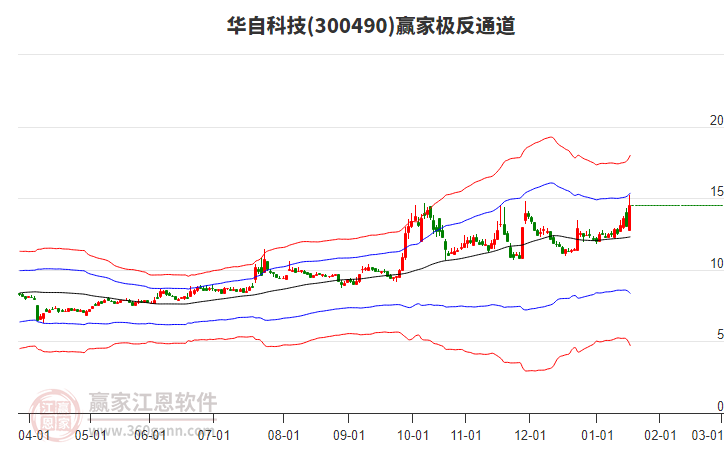Click the peak of the upper red band

550,137
